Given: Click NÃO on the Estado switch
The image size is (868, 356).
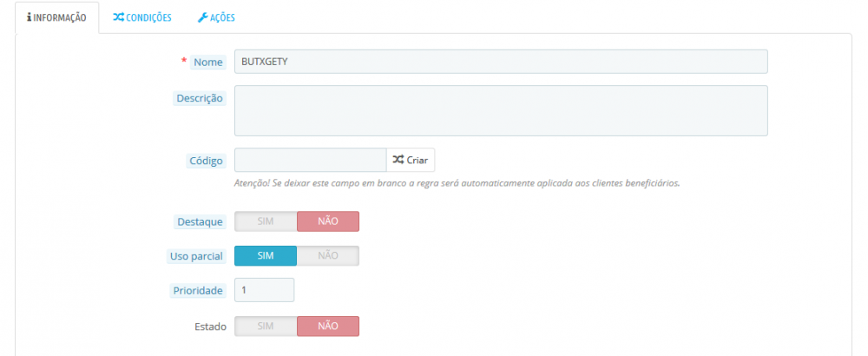Looking at the screenshot, I should 327,326.
